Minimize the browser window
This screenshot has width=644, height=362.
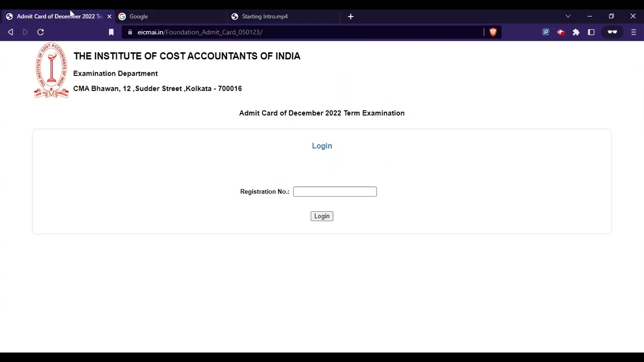coord(590,17)
